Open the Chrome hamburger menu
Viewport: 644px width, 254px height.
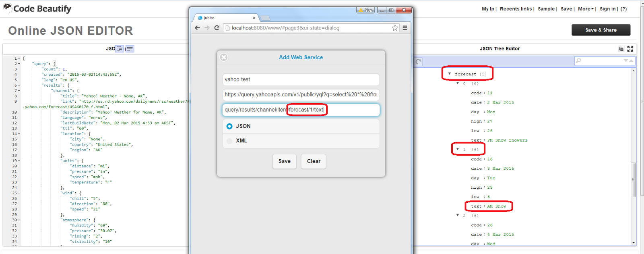[405, 28]
